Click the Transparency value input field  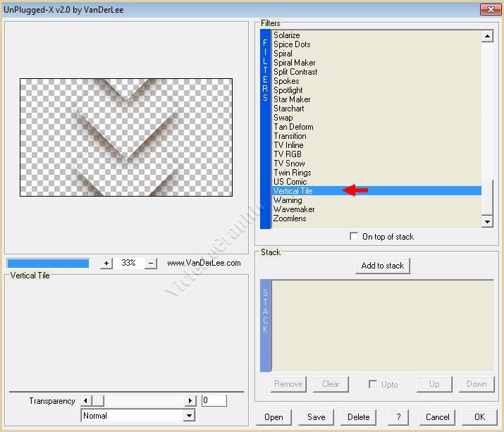point(214,400)
